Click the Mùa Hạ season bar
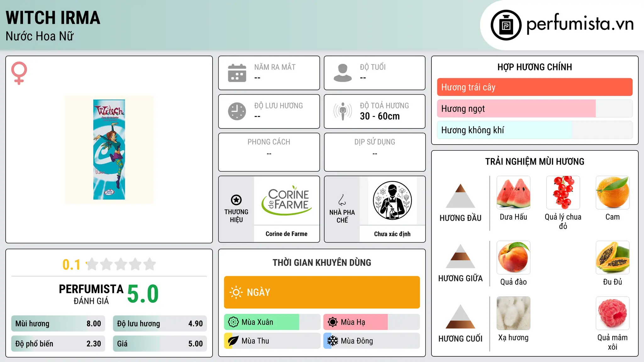The height and width of the screenshot is (362, 644). (372, 322)
